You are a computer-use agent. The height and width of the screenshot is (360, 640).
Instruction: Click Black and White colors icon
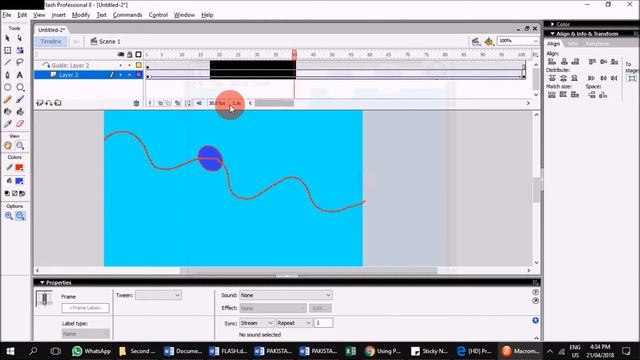tap(7, 193)
